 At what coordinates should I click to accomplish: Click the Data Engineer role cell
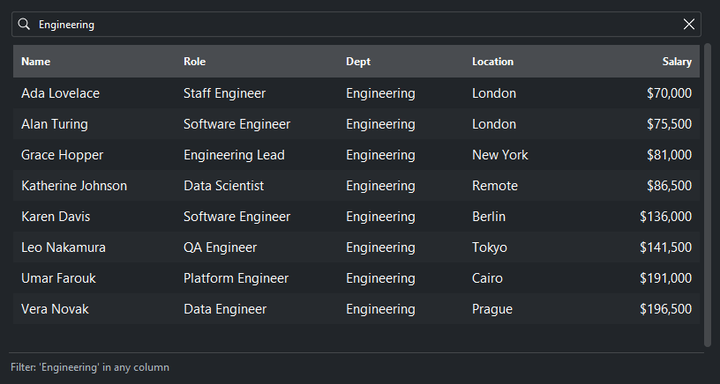pos(225,309)
